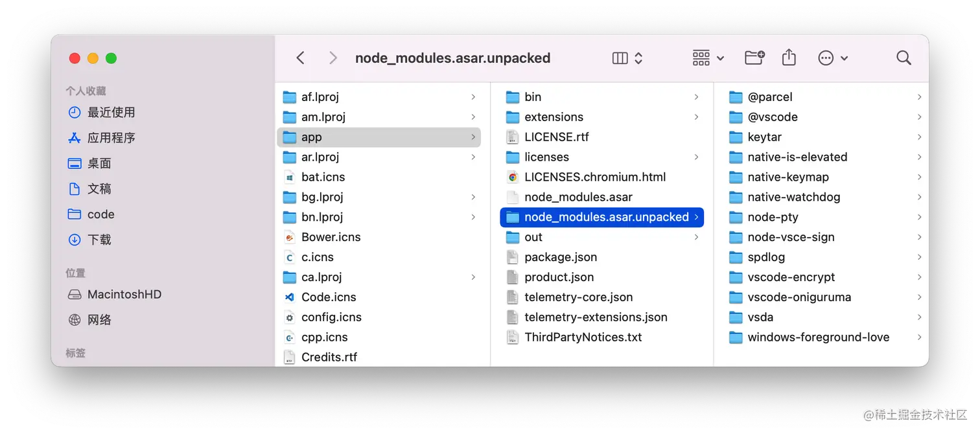
Task: Open the More options ellipsis menu
Action: (826, 58)
